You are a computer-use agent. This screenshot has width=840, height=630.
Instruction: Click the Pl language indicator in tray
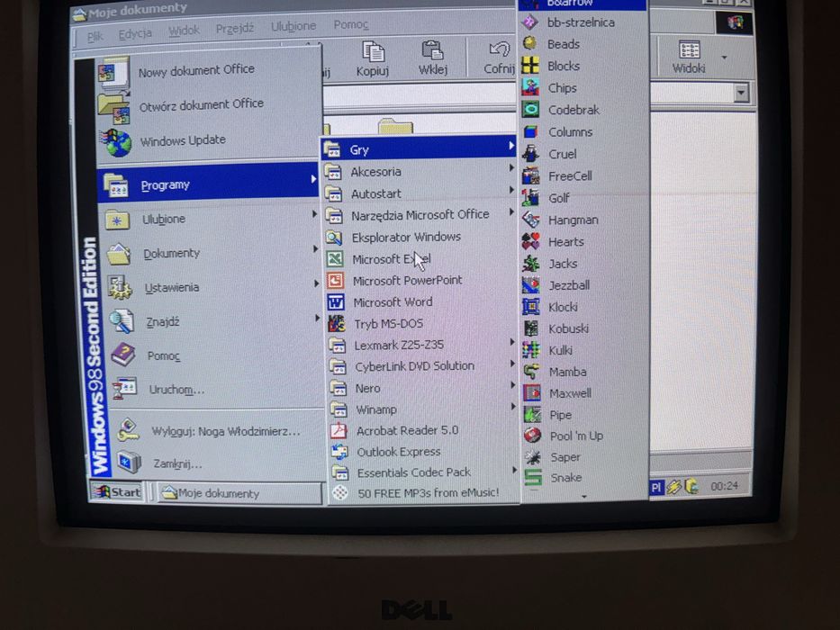pyautogui.click(x=657, y=487)
